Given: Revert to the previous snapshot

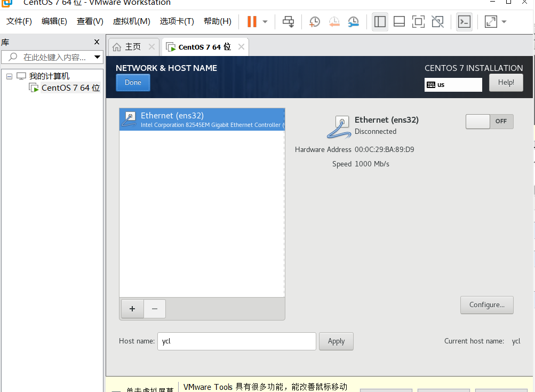Looking at the screenshot, I should pyautogui.click(x=334, y=22).
